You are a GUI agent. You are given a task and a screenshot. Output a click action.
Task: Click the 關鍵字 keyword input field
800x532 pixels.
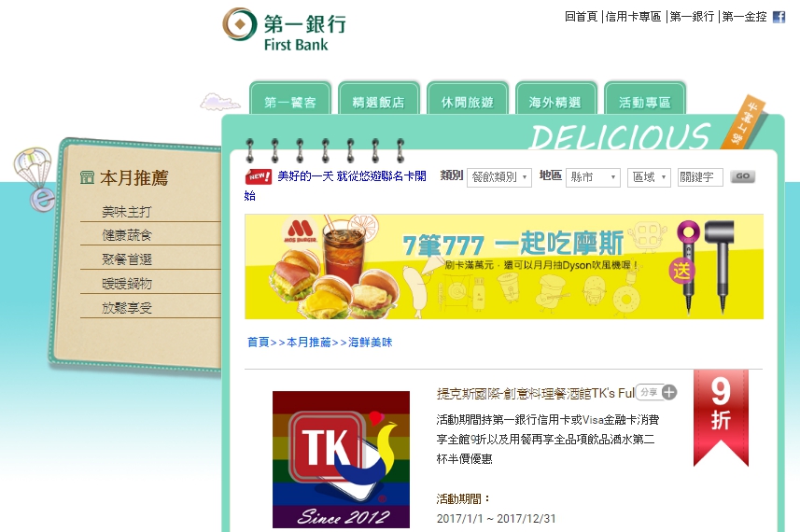[700, 177]
